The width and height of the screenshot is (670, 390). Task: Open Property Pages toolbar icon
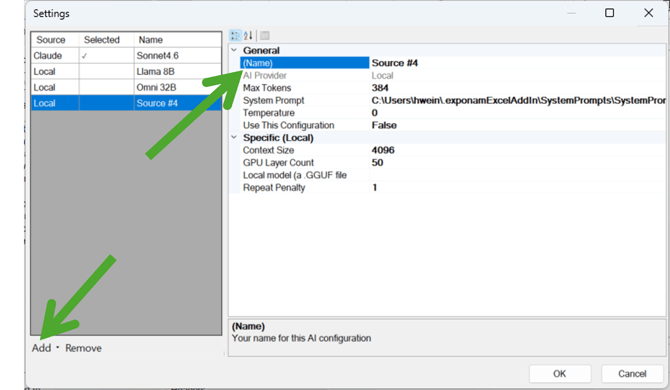click(265, 35)
